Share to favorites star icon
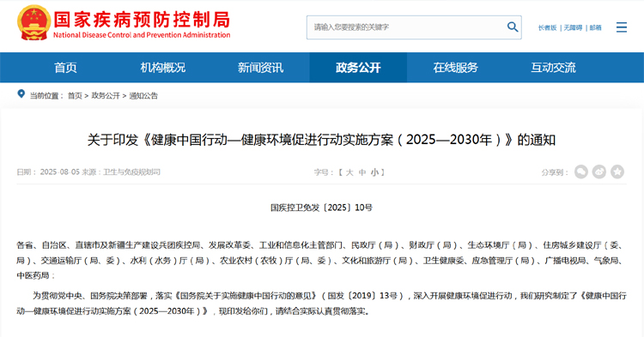 617,172
